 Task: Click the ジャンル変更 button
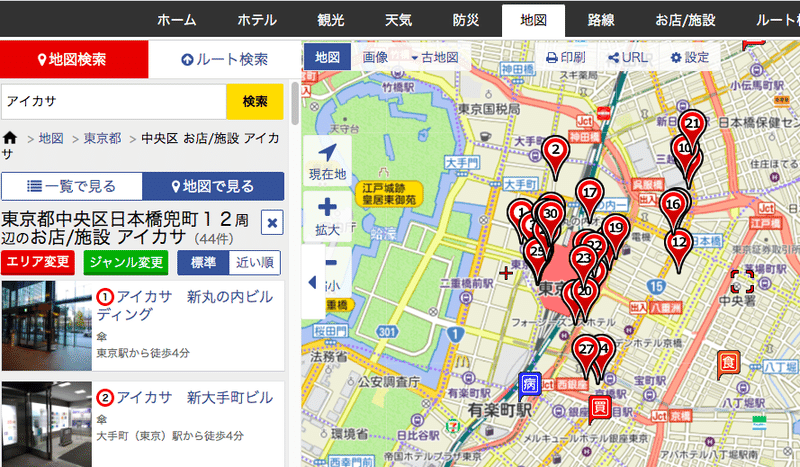click(126, 262)
